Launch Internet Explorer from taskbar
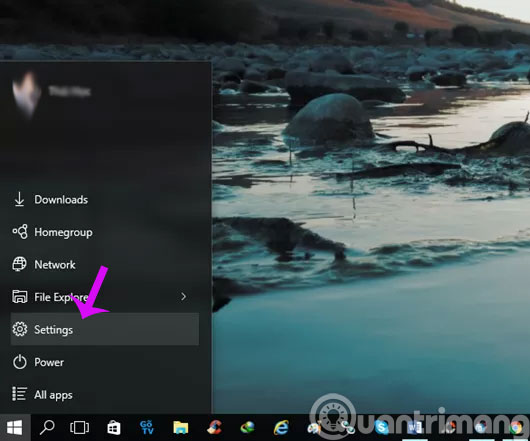 click(281, 427)
